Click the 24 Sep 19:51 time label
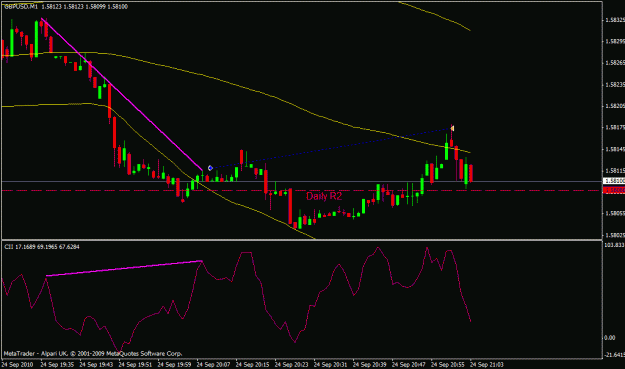This screenshot has height=369, width=625. coord(135,364)
